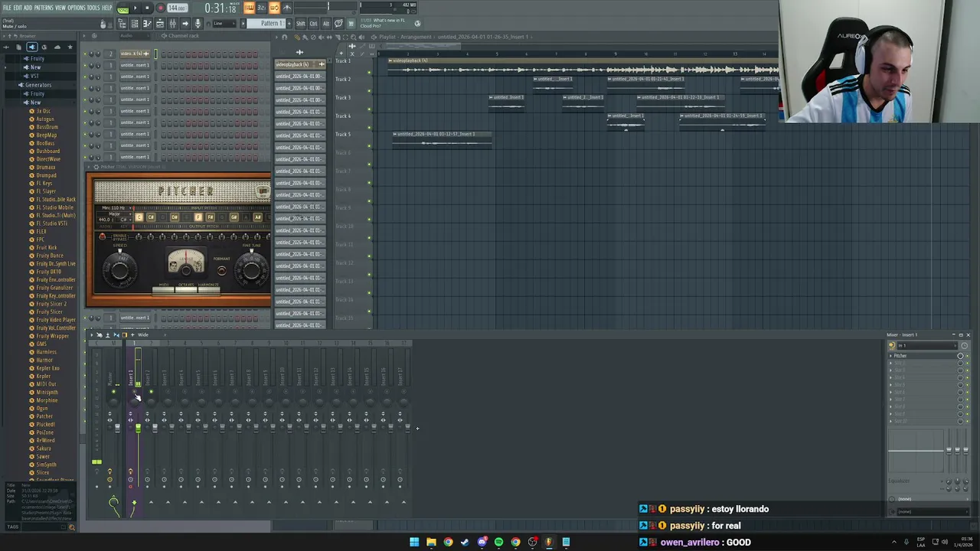The height and width of the screenshot is (551, 980).
Task: Click the Pitcher Speed knob
Action: tap(120, 269)
